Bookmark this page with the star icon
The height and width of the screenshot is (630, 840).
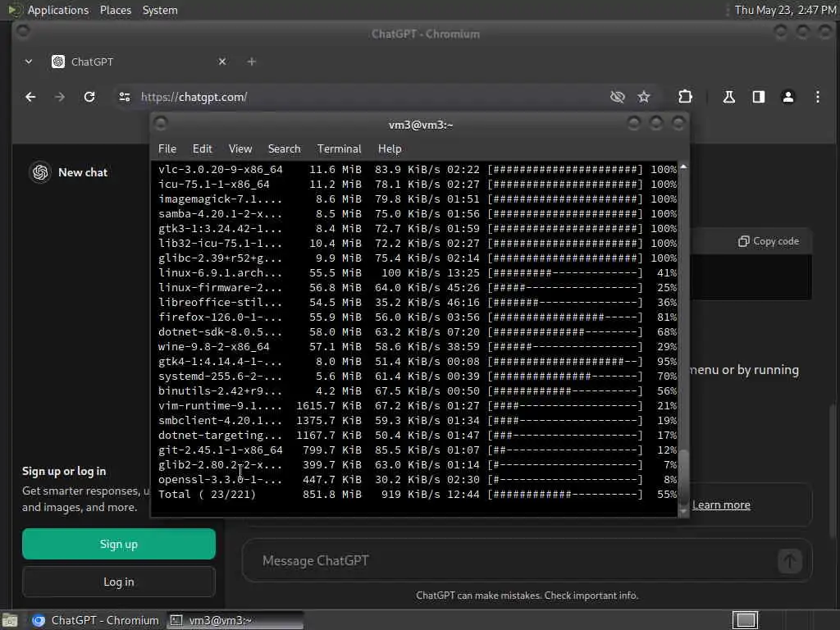(x=644, y=97)
